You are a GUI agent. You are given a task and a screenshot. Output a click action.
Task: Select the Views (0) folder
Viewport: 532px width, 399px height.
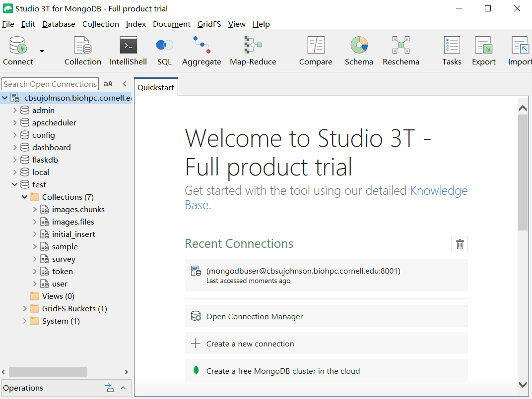tap(58, 296)
